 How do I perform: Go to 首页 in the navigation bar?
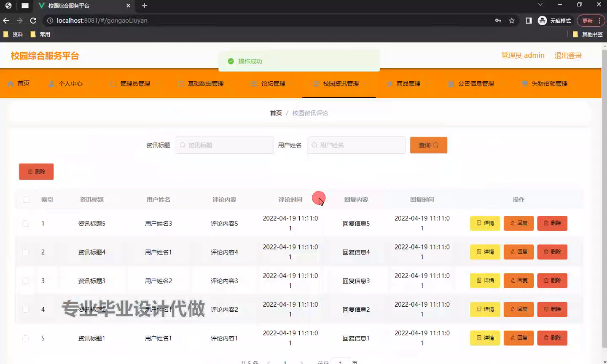point(19,83)
